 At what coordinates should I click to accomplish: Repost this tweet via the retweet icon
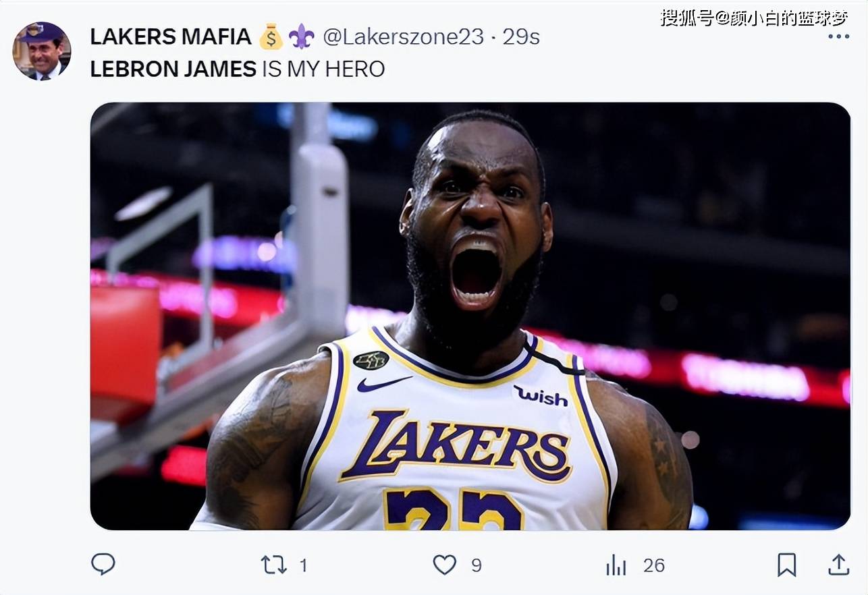point(273,565)
